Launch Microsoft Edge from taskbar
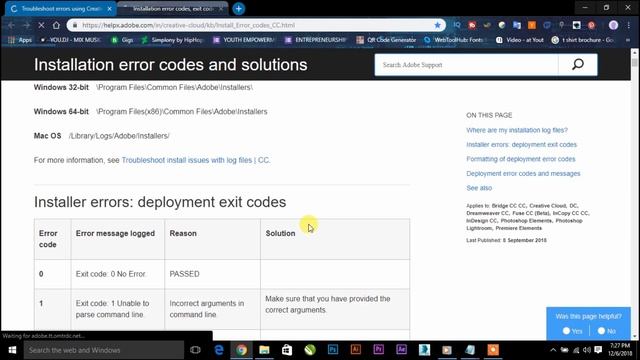Screen dimensions: 640x360 pos(219,350)
